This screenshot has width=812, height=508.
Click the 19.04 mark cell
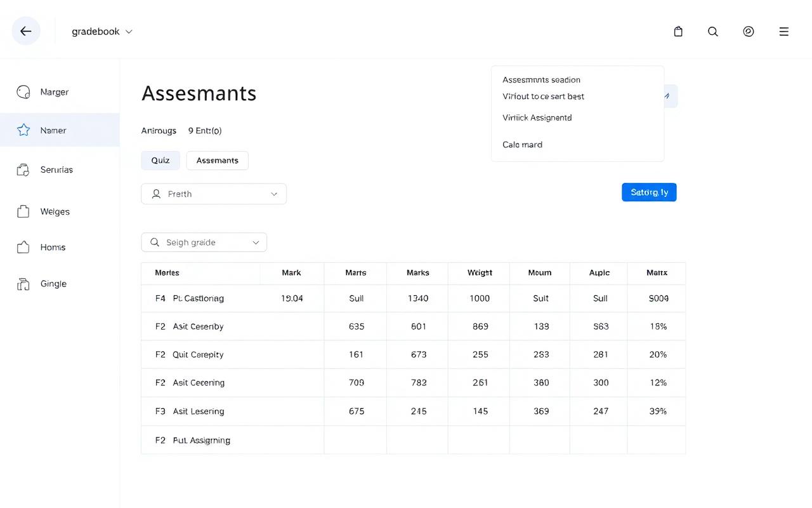click(292, 298)
